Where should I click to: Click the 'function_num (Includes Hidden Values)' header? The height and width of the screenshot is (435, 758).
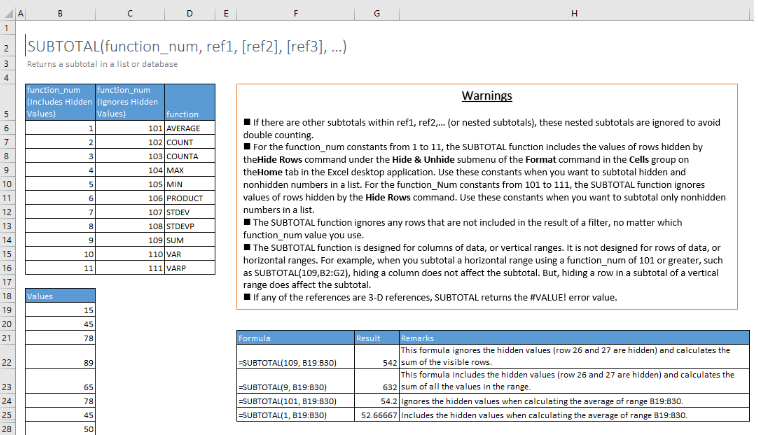(60, 102)
